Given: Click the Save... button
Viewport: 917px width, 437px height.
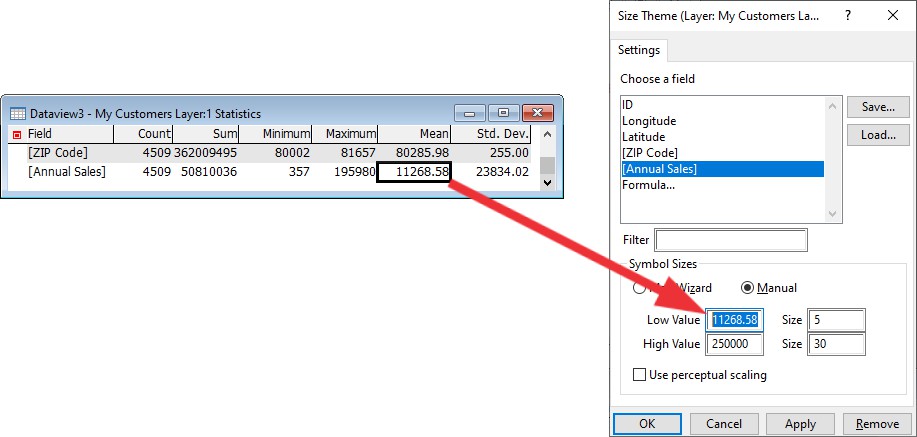Looking at the screenshot, I should (877, 107).
